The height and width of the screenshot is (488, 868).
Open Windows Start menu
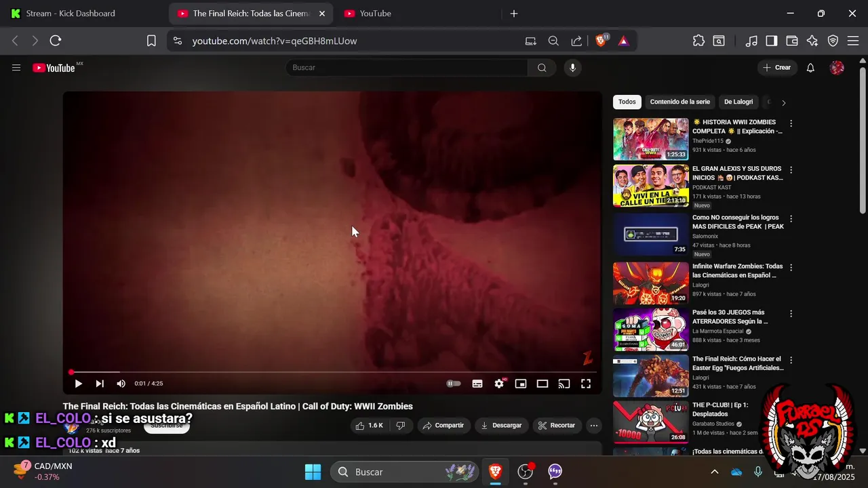[x=313, y=472]
